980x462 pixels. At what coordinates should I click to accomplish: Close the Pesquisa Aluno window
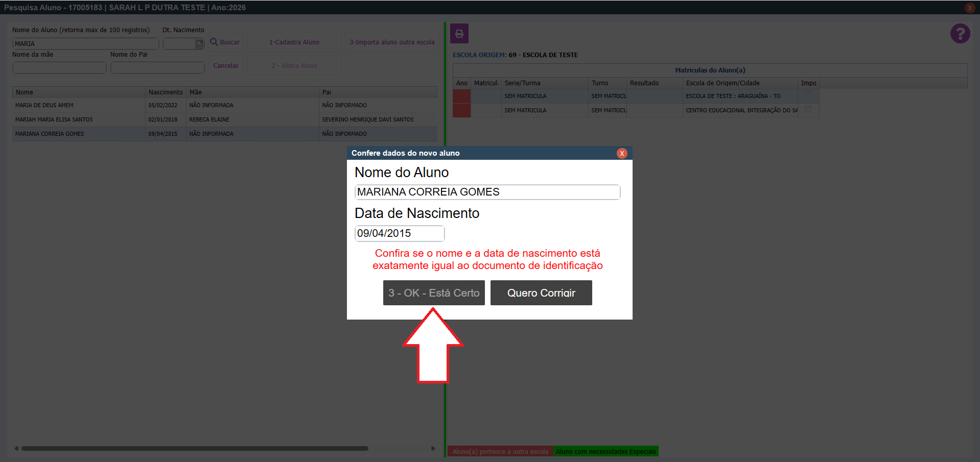969,8
